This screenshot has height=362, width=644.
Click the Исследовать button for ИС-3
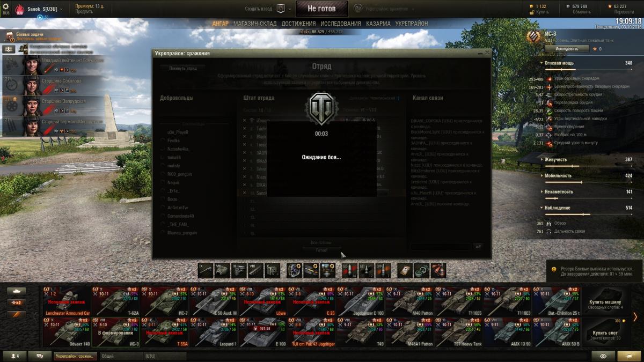[567, 49]
